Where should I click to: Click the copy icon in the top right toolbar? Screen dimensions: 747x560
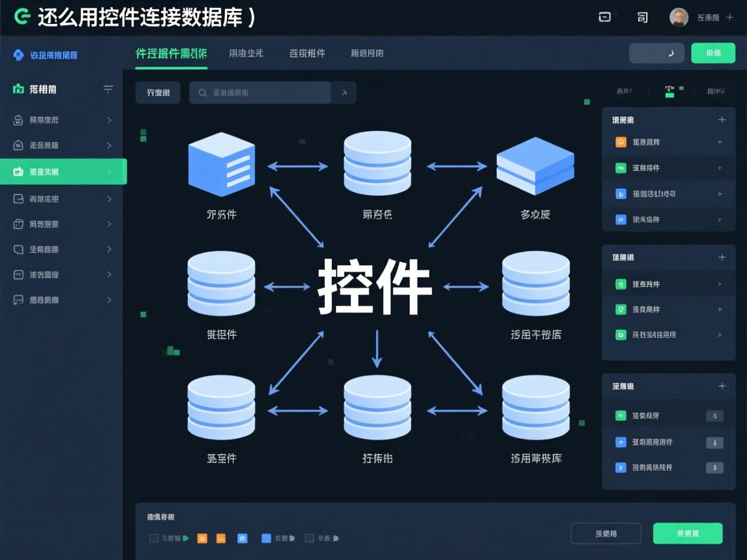(642, 17)
